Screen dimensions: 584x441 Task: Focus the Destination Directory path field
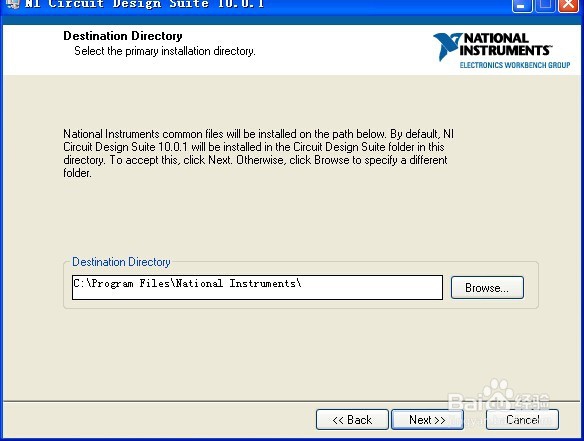[257, 287]
